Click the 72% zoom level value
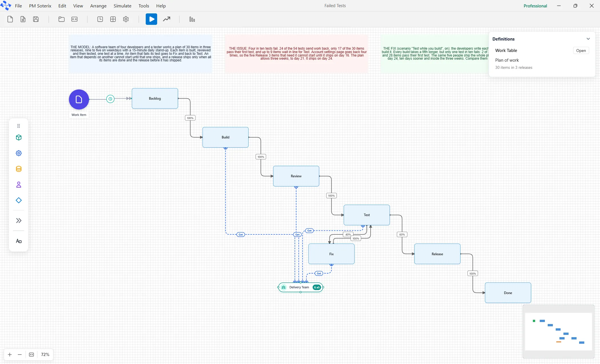The image size is (600, 364). (x=45, y=355)
